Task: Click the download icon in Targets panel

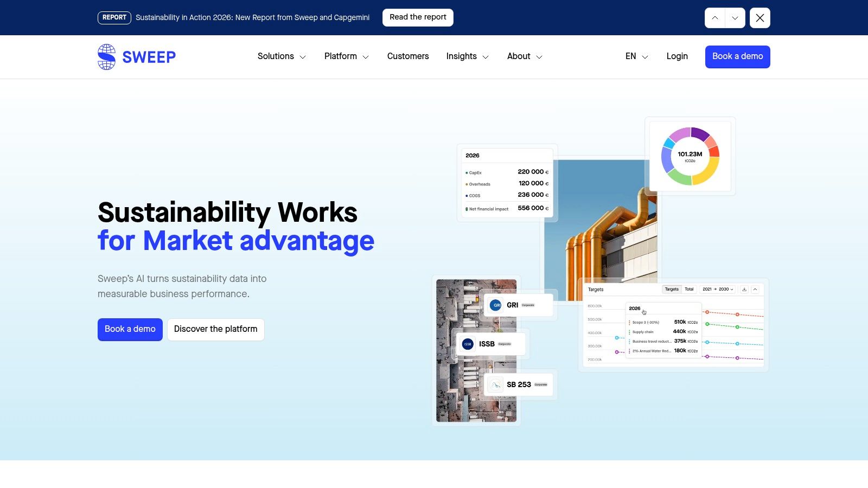Action: click(744, 290)
